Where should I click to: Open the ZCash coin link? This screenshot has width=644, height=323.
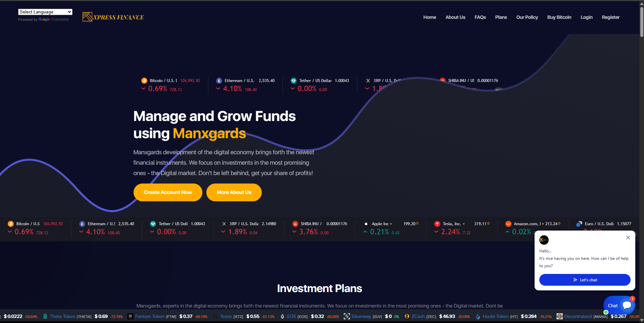(x=418, y=316)
